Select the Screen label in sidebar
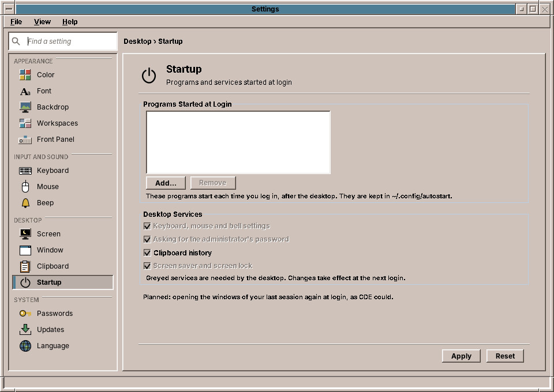554x392 pixels. (48, 234)
